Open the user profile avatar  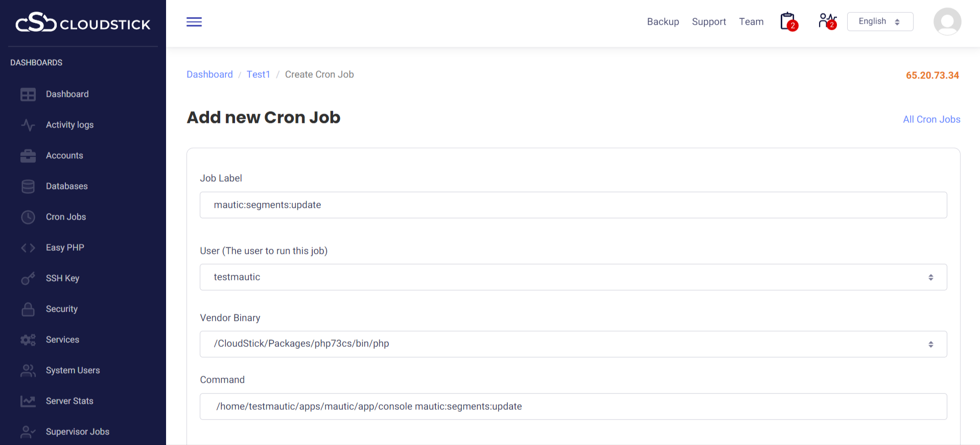click(947, 21)
